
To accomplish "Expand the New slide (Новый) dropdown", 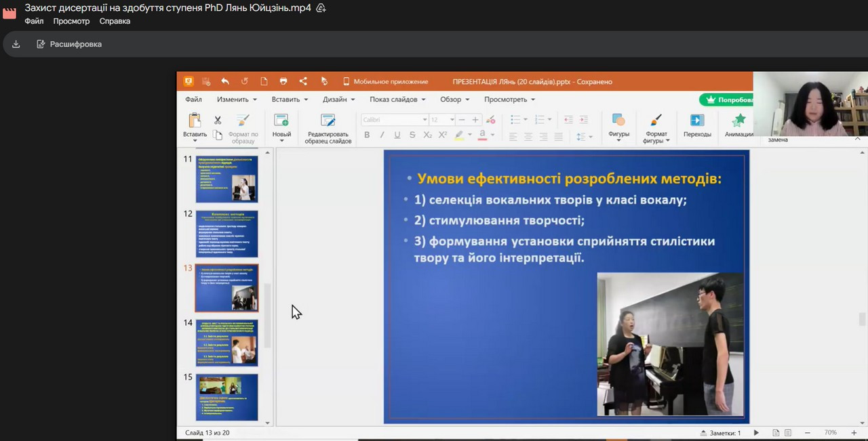I will coord(281,141).
